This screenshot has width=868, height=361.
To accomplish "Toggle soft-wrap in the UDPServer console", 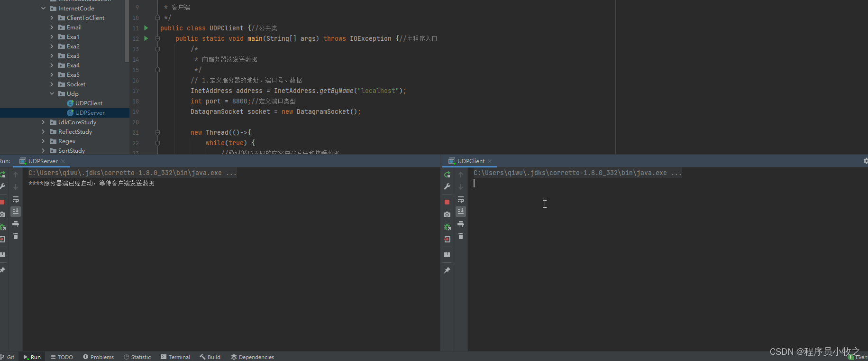I will tap(16, 199).
